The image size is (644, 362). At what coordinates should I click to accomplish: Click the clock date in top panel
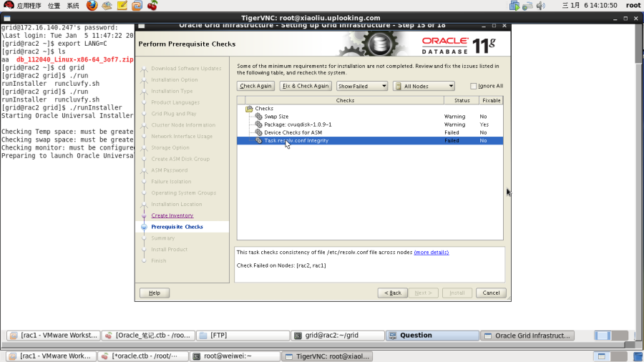click(590, 5)
